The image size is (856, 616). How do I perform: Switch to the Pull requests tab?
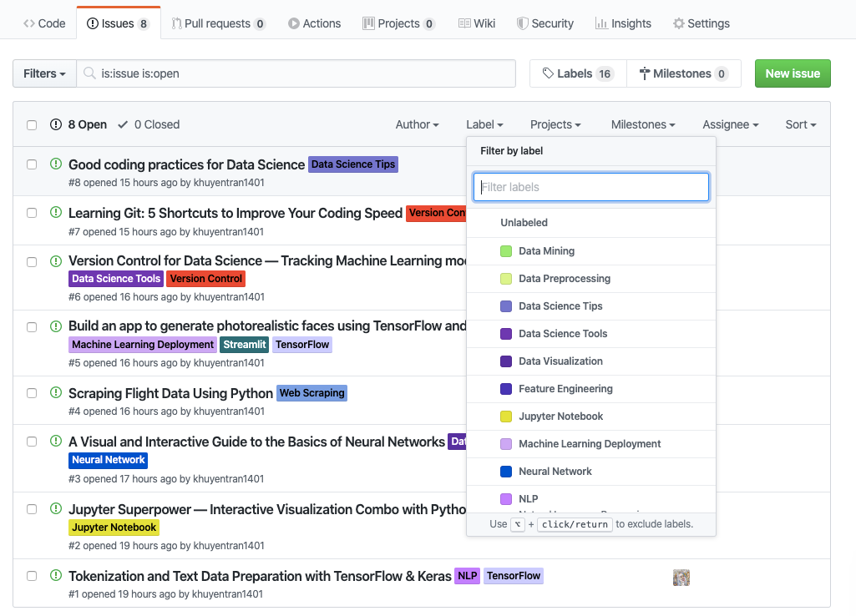[x=218, y=23]
